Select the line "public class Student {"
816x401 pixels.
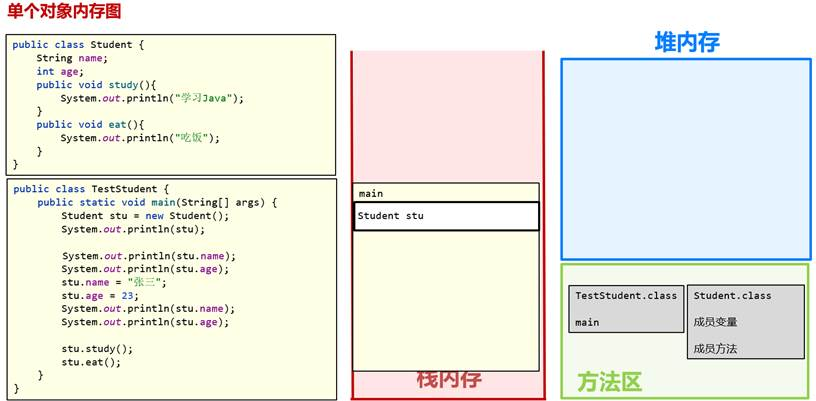click(x=78, y=45)
